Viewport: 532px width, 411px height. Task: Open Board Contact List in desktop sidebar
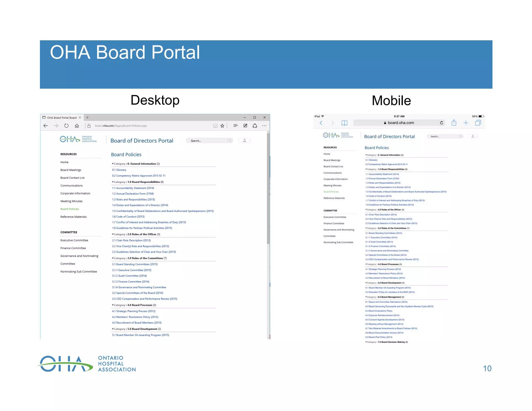(x=72, y=178)
